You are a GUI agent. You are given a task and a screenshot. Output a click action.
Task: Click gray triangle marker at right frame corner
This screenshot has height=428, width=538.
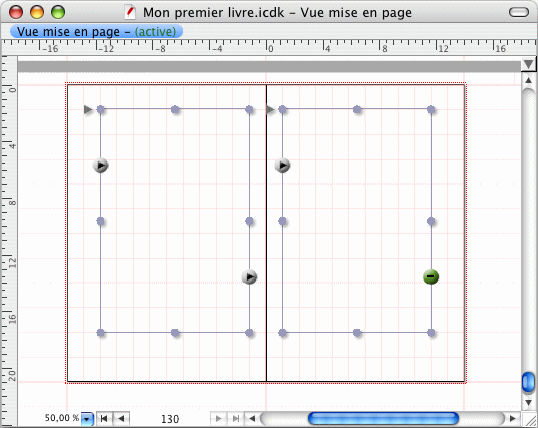point(270,109)
